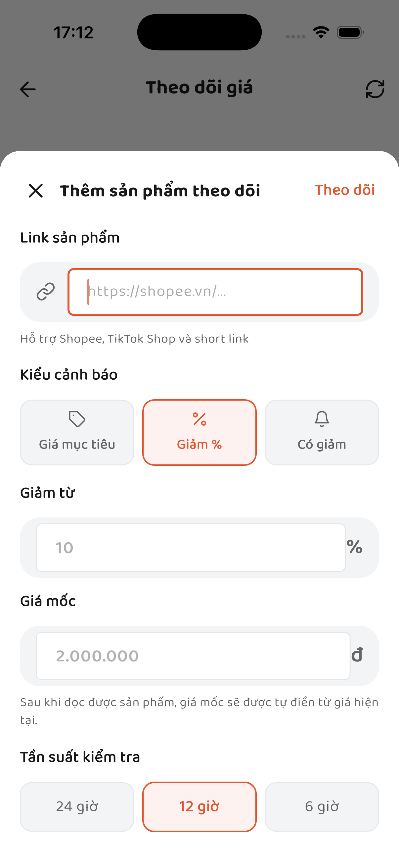Select Có giảm alert type

pos(322,432)
